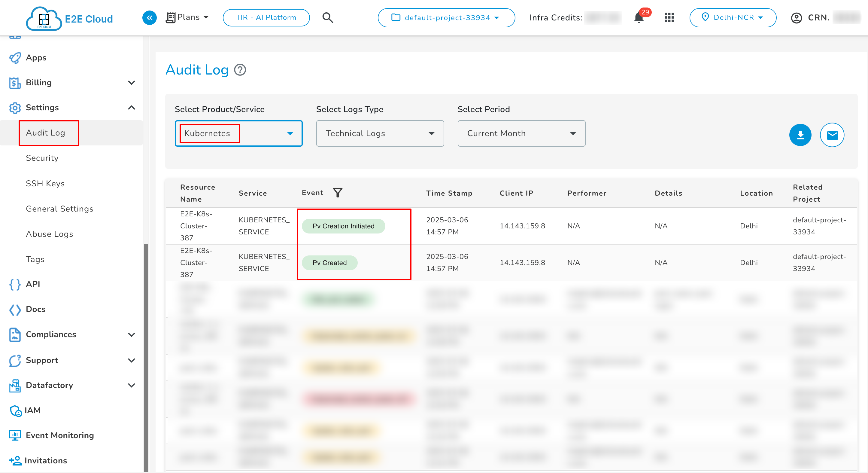Image resolution: width=868 pixels, height=473 pixels.
Task: Click the Docs code brackets icon
Action: (x=15, y=310)
